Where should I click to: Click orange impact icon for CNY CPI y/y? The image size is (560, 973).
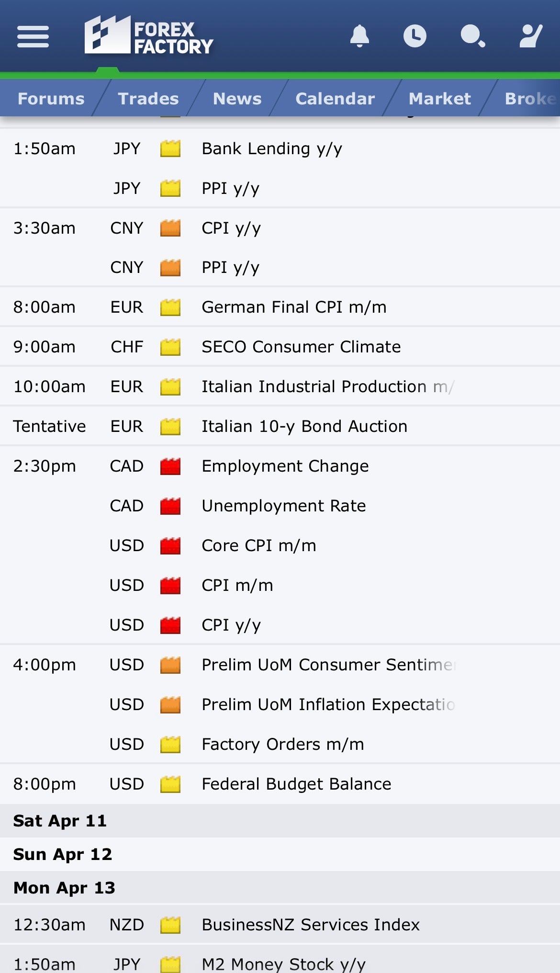click(170, 228)
